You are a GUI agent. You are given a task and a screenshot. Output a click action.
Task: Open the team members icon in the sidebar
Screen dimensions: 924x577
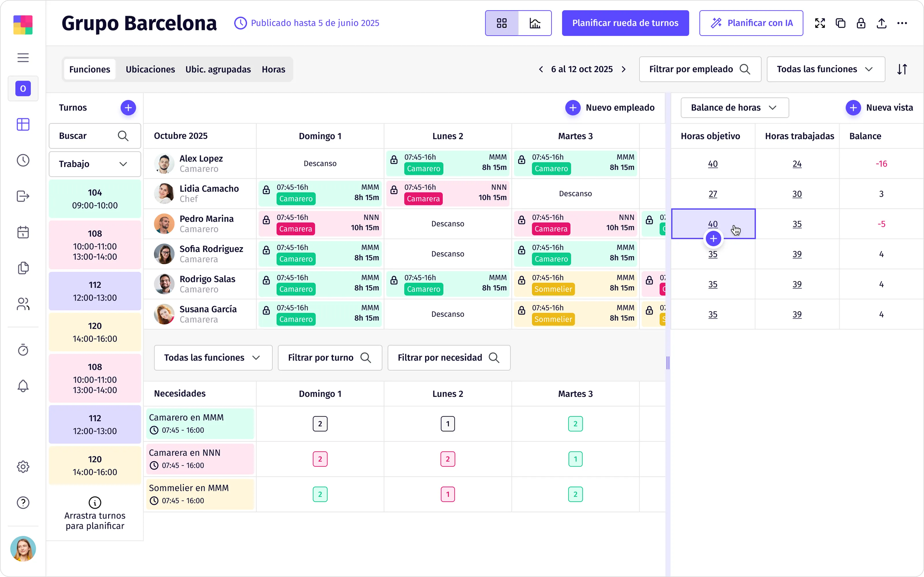tap(23, 304)
